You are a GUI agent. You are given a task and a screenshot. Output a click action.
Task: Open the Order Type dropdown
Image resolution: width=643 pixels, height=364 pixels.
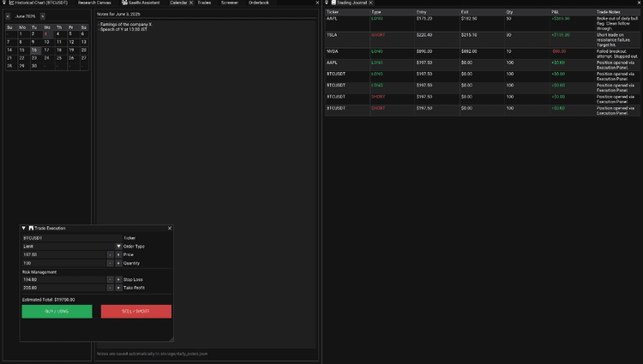[72, 247]
